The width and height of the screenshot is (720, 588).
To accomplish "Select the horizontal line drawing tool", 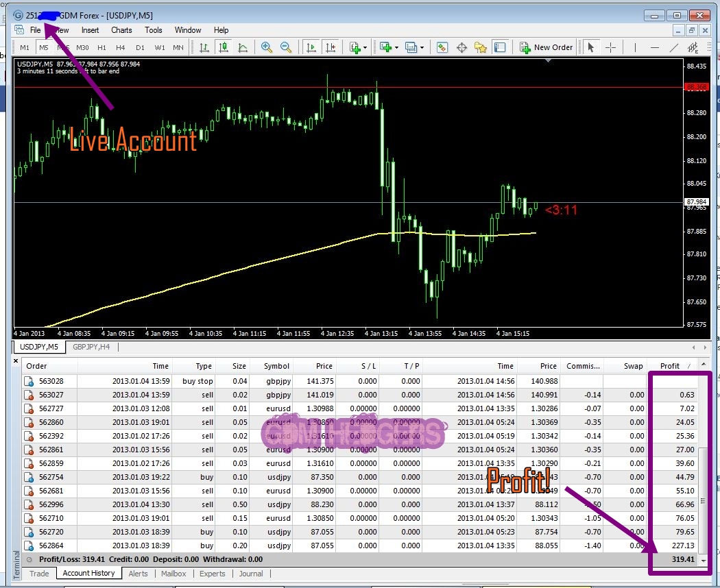I will [x=654, y=47].
